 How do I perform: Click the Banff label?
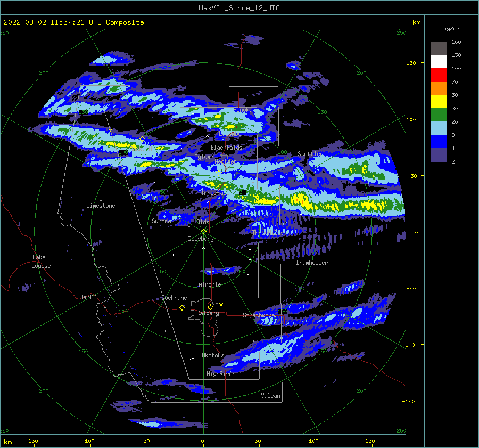88,297
